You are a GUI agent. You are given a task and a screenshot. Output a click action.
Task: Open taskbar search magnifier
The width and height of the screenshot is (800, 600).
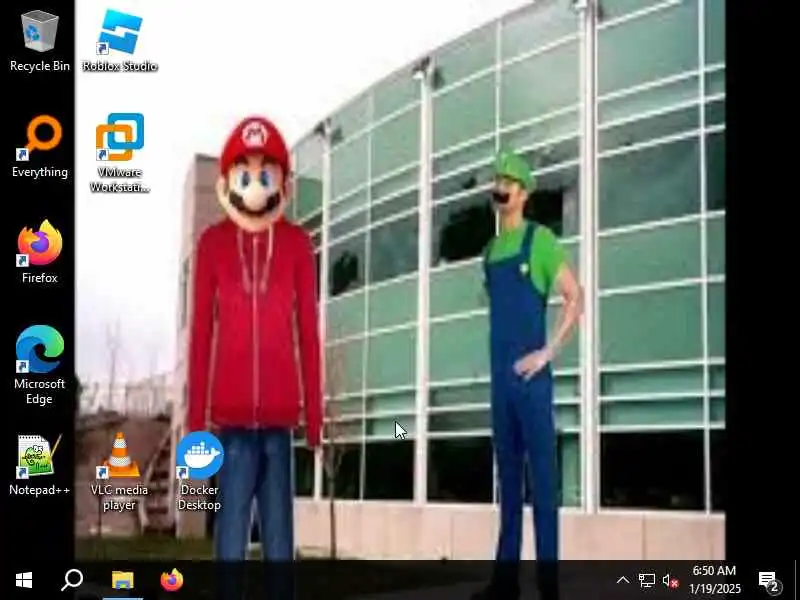click(72, 580)
